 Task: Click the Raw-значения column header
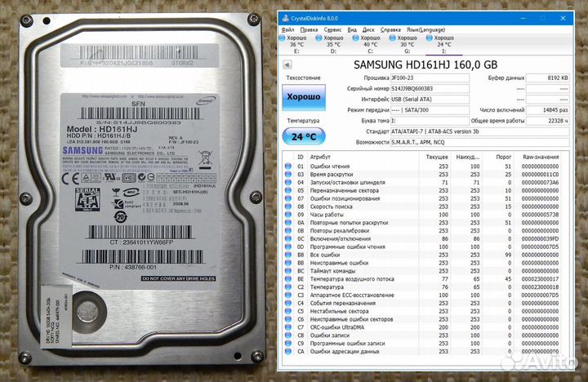coord(541,157)
